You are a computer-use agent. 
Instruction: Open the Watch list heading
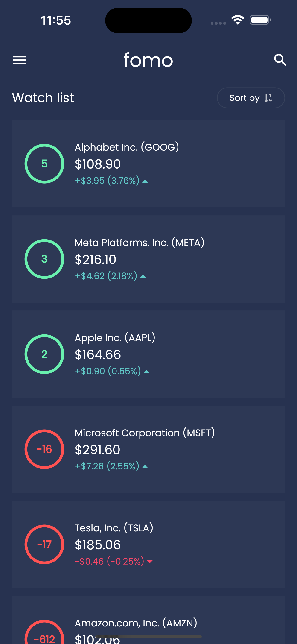click(x=43, y=98)
